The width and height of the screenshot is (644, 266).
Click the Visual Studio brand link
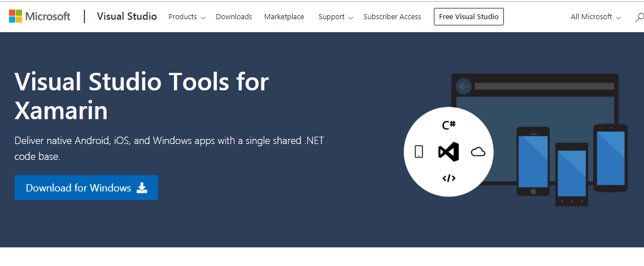coord(127,16)
